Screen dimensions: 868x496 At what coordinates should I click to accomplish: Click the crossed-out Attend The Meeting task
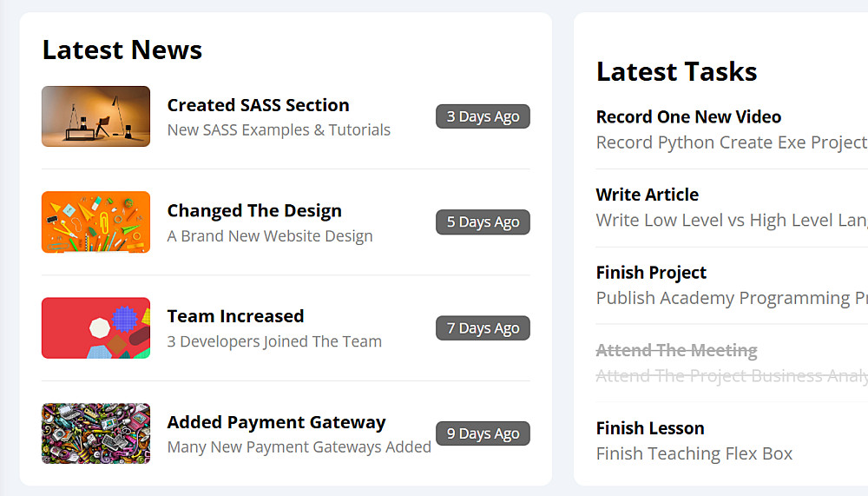(x=676, y=351)
